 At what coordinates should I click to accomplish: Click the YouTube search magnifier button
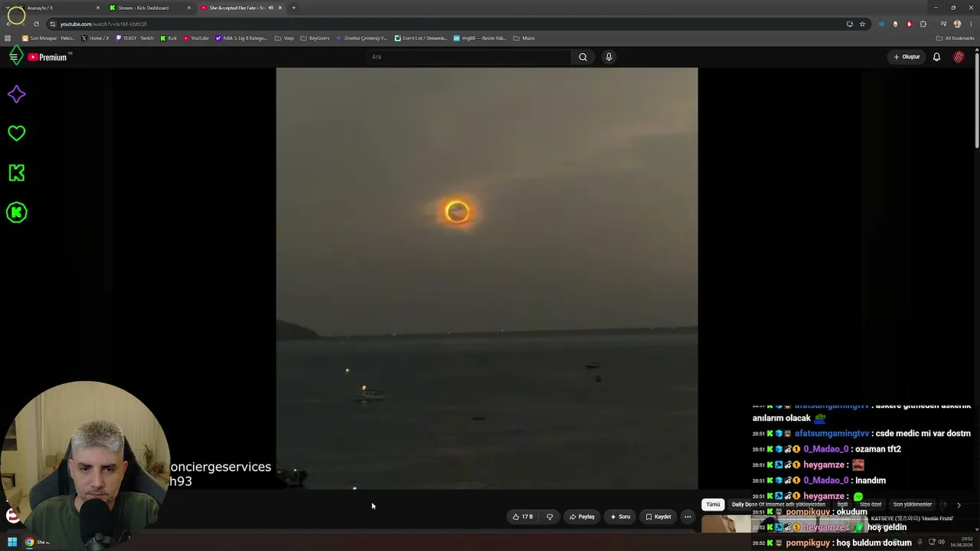tap(583, 57)
